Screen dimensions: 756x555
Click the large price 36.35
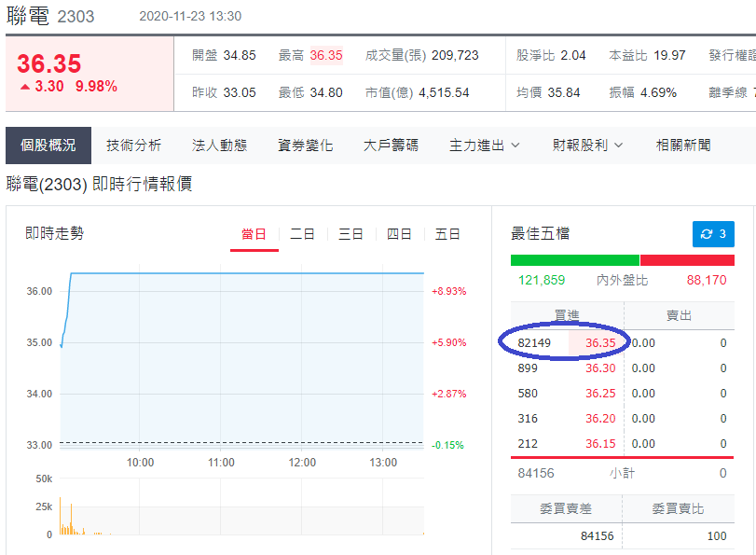point(49,63)
